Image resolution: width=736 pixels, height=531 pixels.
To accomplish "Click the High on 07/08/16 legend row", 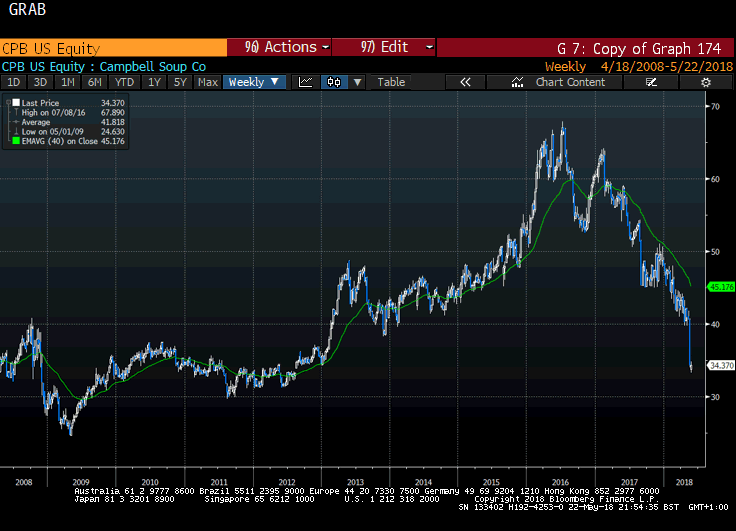I will [x=66, y=113].
